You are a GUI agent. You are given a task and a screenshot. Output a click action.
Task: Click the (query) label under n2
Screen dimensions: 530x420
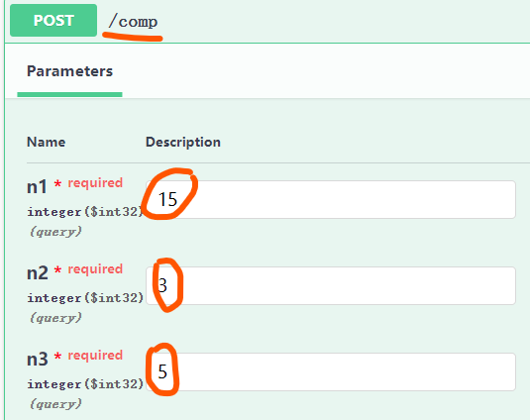click(x=55, y=318)
